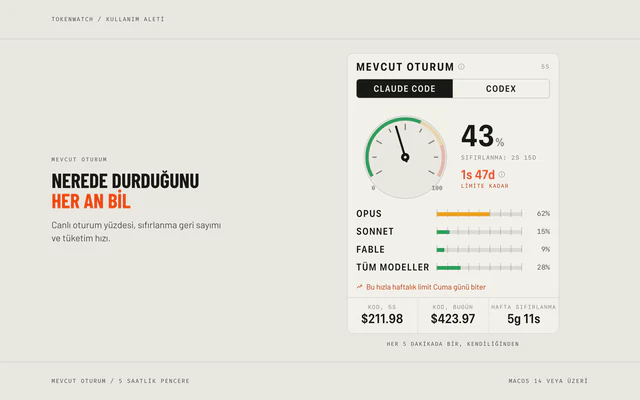Click the 'Kod, Bugün' label

(x=453, y=307)
